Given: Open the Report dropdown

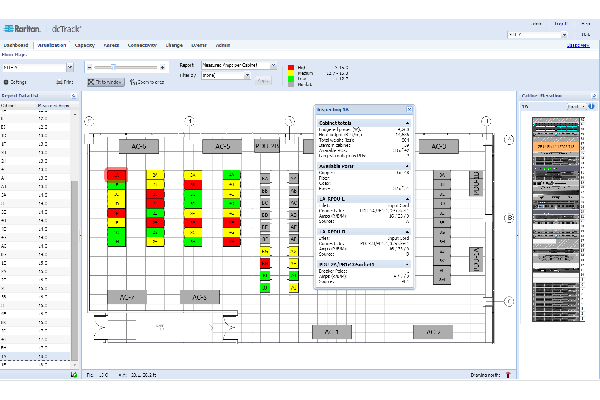Looking at the screenshot, I should tap(273, 65).
